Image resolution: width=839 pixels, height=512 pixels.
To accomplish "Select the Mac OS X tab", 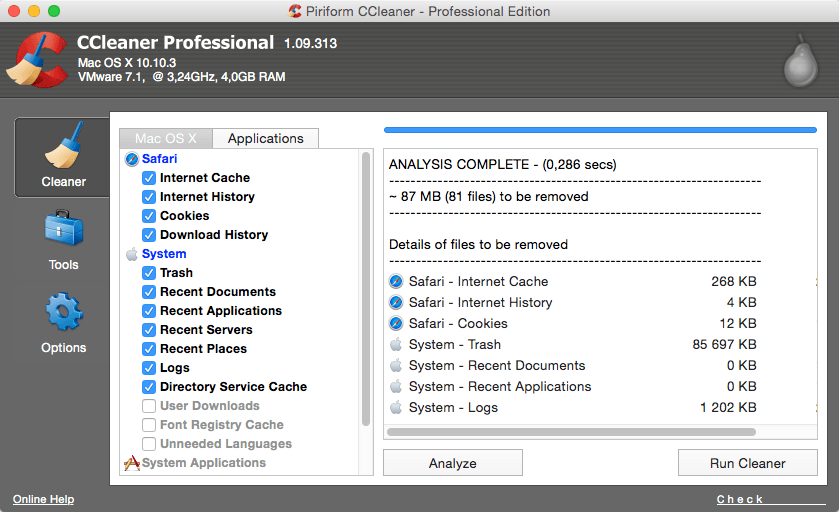I will (166, 139).
